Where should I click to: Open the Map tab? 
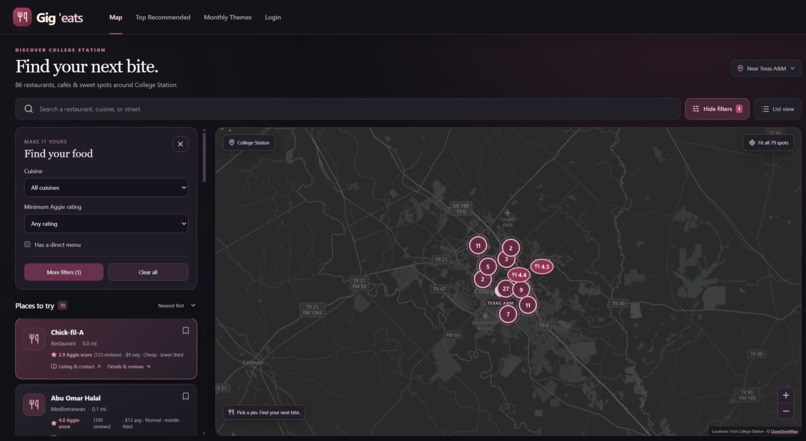(116, 17)
